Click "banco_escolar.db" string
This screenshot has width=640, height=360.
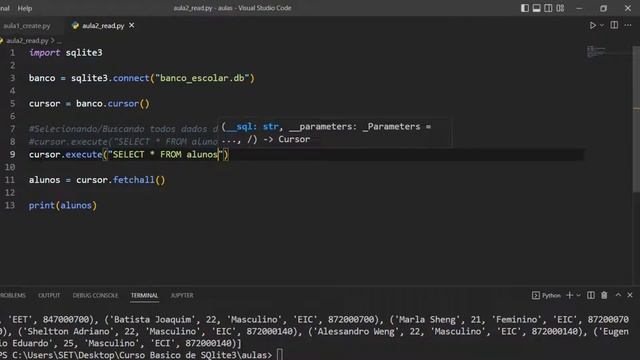202,78
